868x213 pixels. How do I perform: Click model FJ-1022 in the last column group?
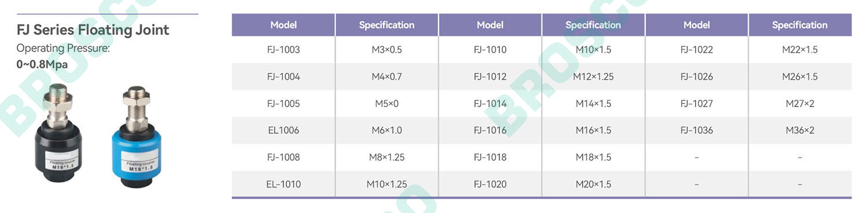(x=697, y=50)
